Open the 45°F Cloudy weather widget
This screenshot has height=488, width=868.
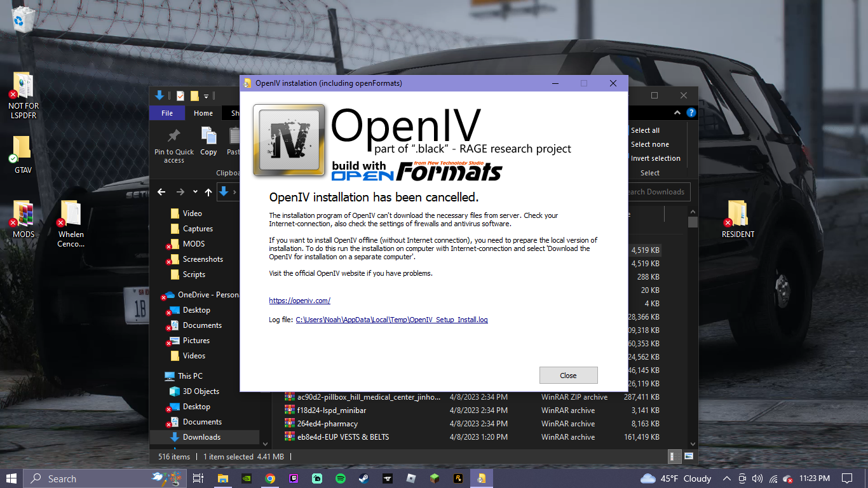(x=676, y=478)
